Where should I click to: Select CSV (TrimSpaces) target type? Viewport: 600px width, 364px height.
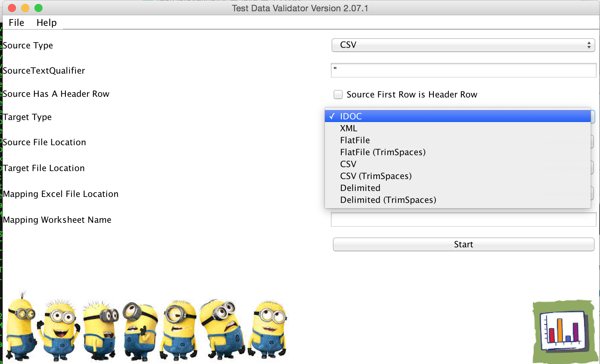click(376, 176)
